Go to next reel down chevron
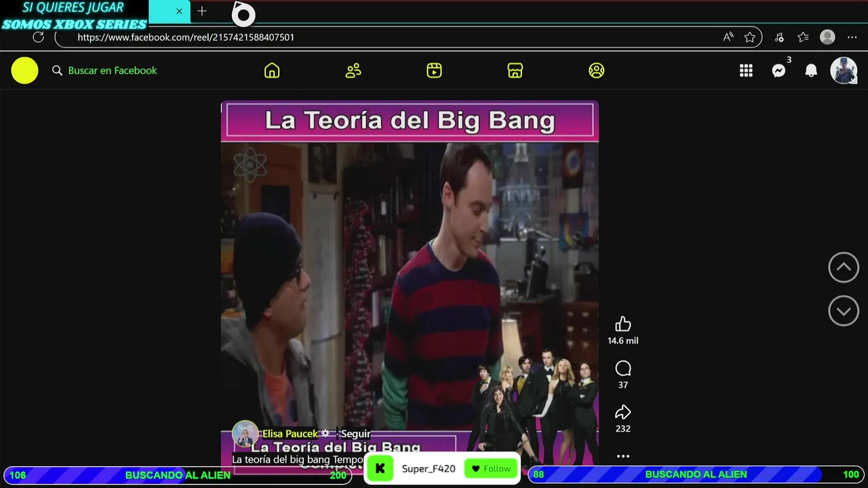The image size is (868, 488). point(844,311)
